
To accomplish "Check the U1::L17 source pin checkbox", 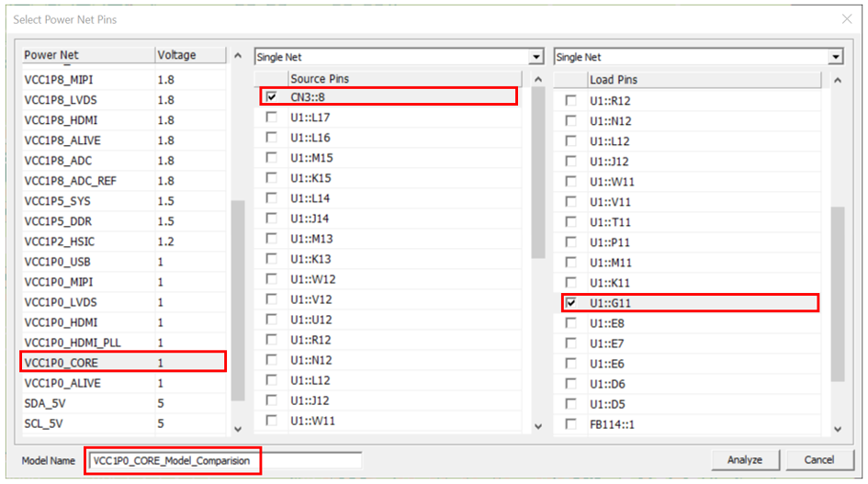I will click(271, 118).
